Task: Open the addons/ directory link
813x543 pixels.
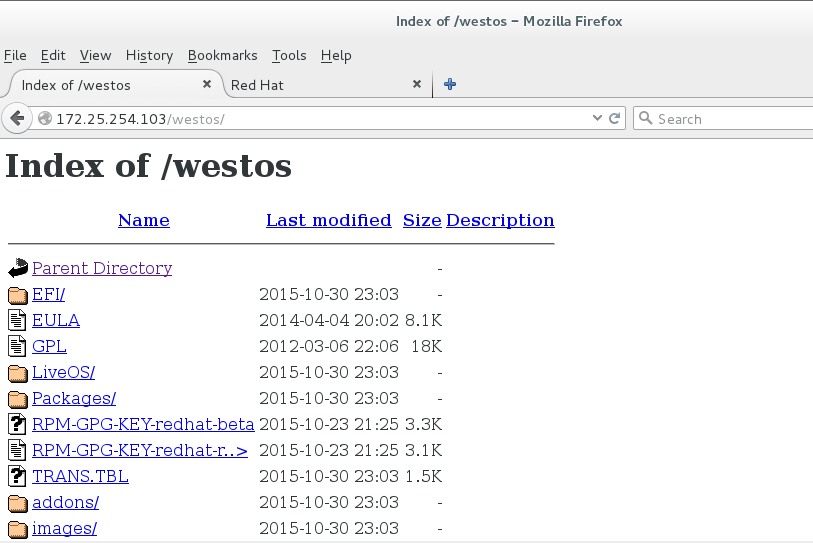Action: 65,503
